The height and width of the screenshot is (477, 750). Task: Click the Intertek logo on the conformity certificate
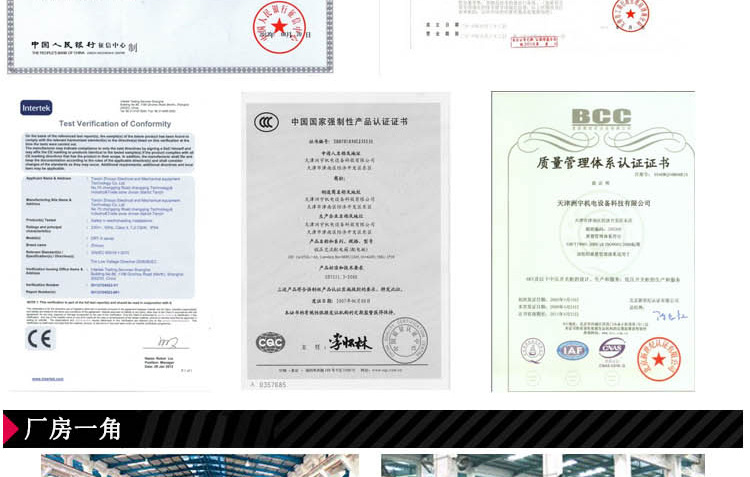tap(36, 108)
